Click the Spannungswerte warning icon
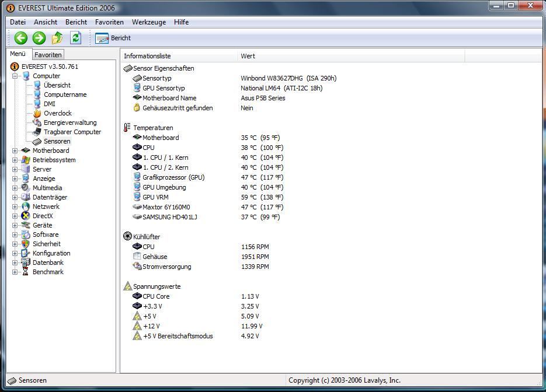546x392 pixels. (128, 286)
